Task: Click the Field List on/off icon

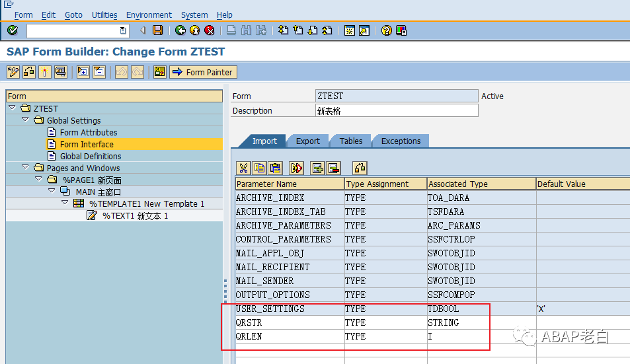Action: coord(159,72)
